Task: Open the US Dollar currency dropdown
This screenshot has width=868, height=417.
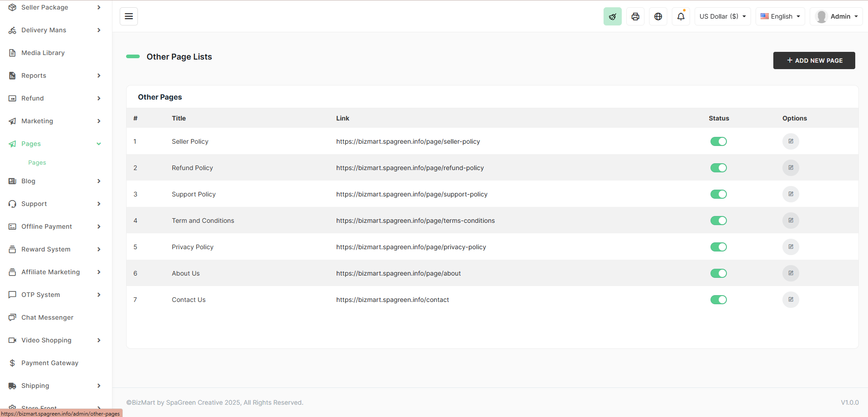Action: coord(722,16)
